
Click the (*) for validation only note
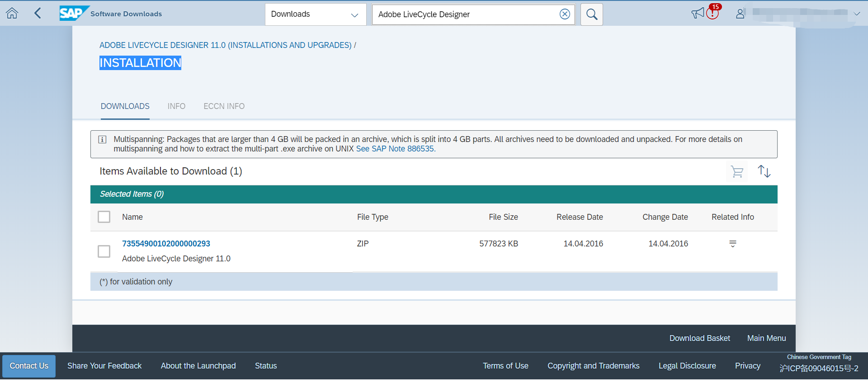click(136, 282)
